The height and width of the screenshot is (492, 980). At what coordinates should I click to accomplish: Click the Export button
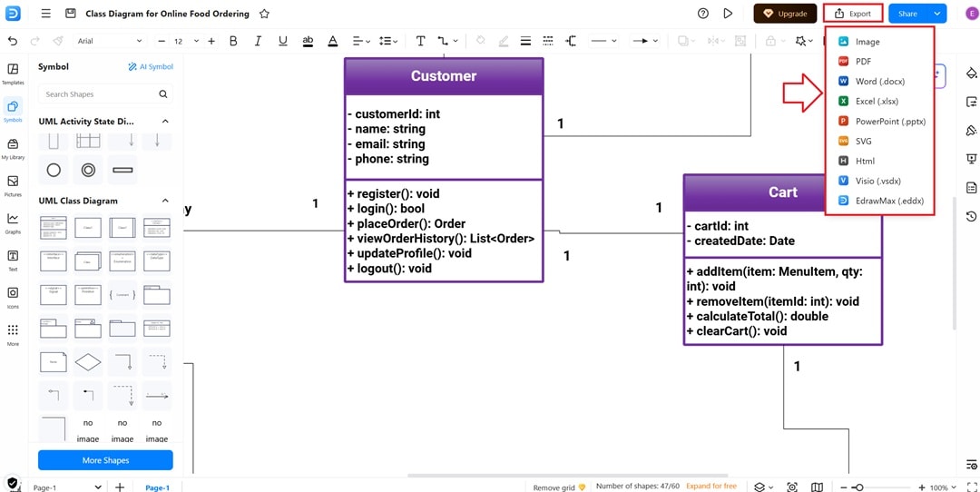pyautogui.click(x=852, y=13)
